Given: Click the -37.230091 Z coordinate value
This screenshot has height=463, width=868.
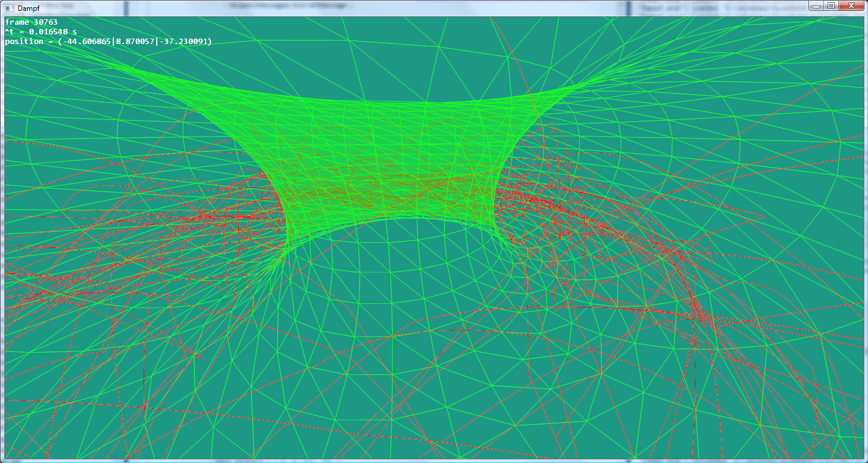Looking at the screenshot, I should coord(183,42).
